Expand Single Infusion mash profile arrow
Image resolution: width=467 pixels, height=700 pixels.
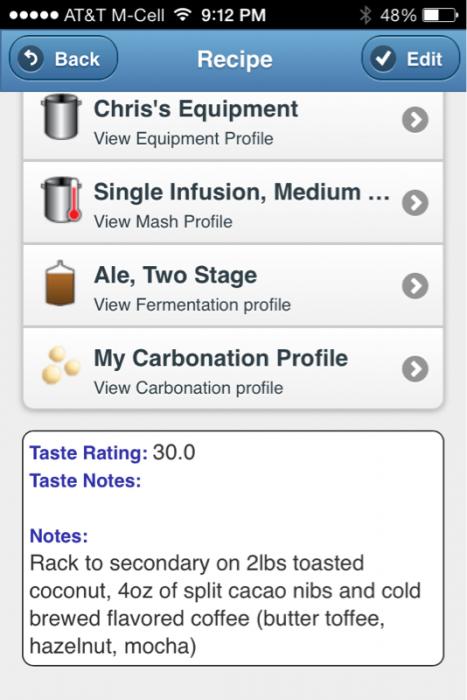(x=415, y=203)
